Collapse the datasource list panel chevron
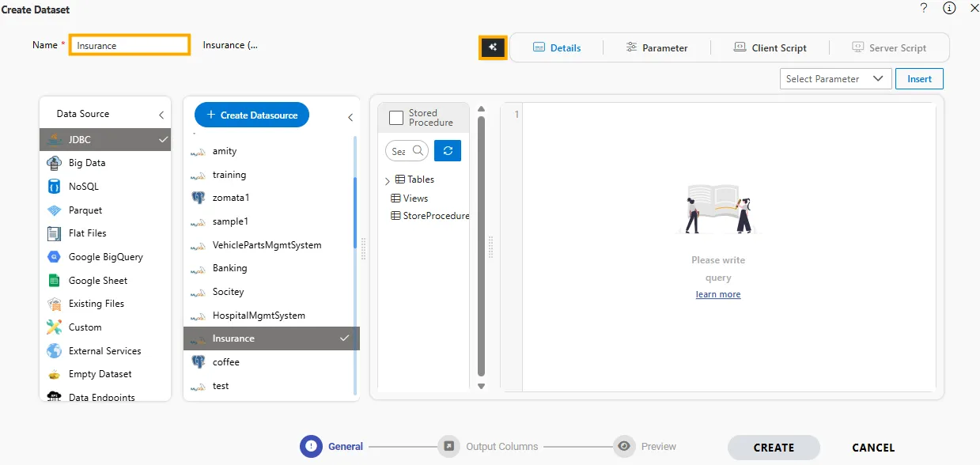The width and height of the screenshot is (980, 465). [350, 118]
